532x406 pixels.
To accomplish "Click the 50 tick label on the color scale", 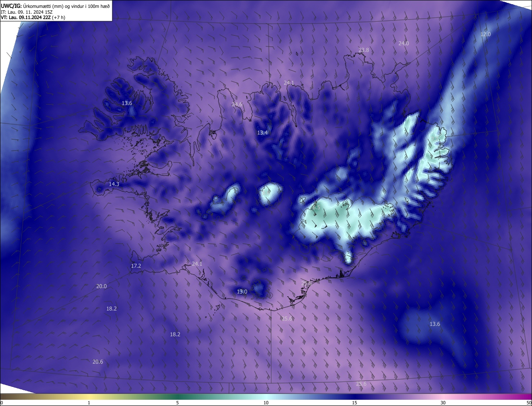I will [529, 403].
